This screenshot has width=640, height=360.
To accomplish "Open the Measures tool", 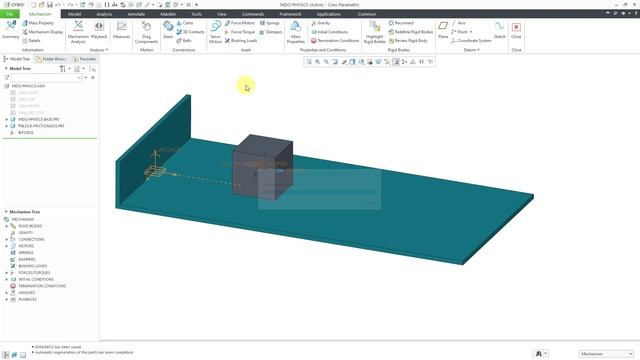I will [121, 29].
